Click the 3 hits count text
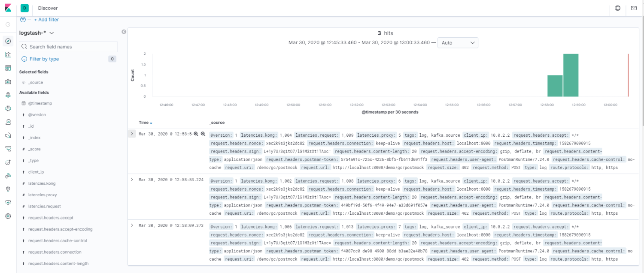Screen dimensions: 644x273 point(385,33)
